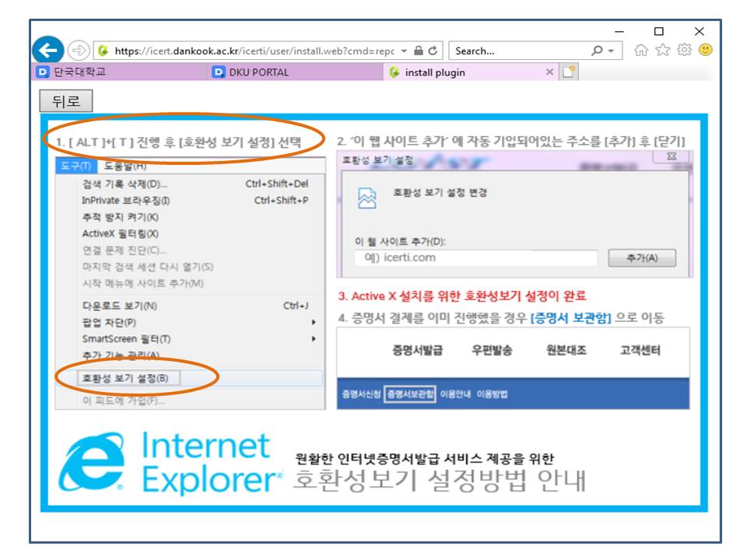
Task: Click the browser forward arrow button
Action: (x=79, y=51)
